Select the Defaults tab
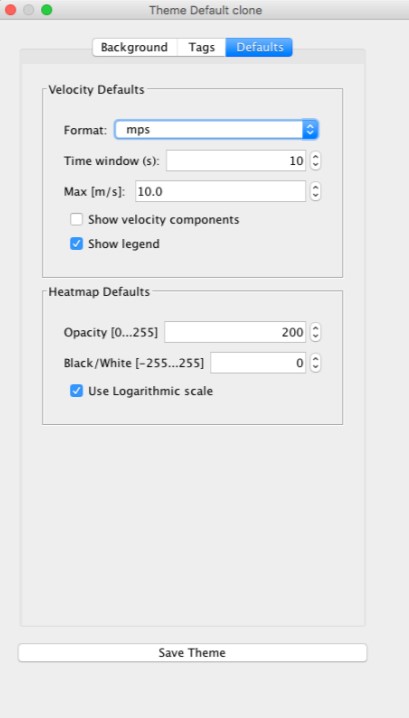This screenshot has height=718, width=409. point(259,47)
